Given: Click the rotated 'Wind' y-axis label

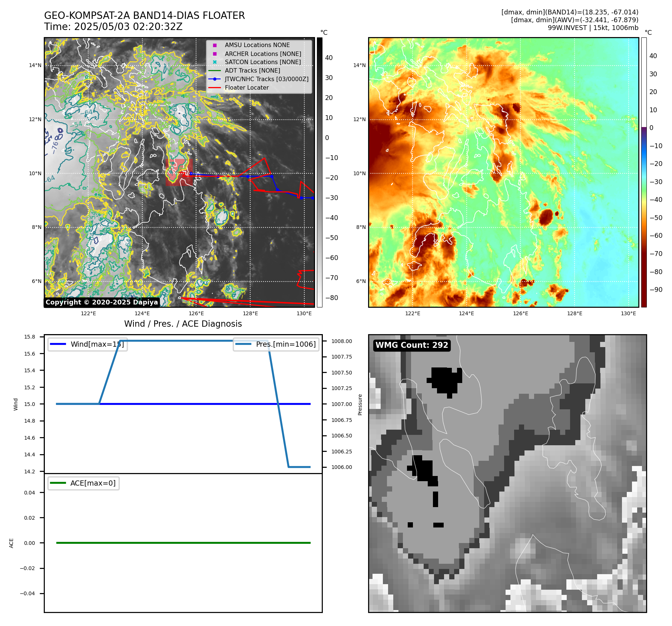Looking at the screenshot, I should point(16,404).
